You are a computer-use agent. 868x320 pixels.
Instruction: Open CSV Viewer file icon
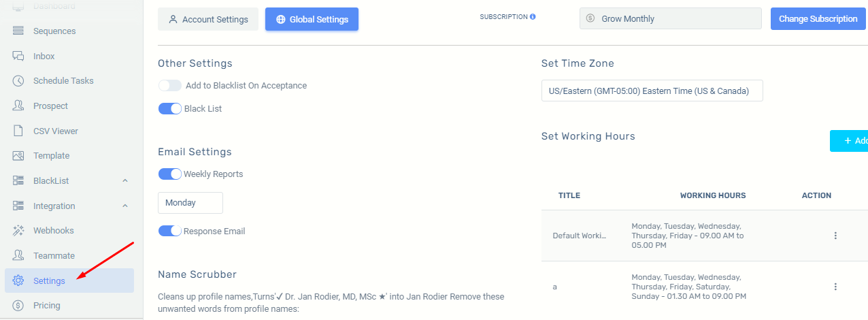point(18,131)
